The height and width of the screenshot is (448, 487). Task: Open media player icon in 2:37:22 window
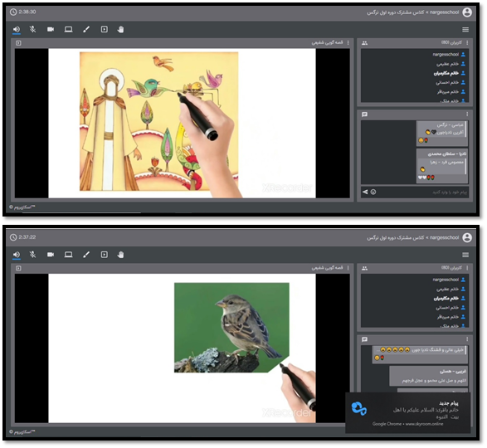tap(105, 255)
